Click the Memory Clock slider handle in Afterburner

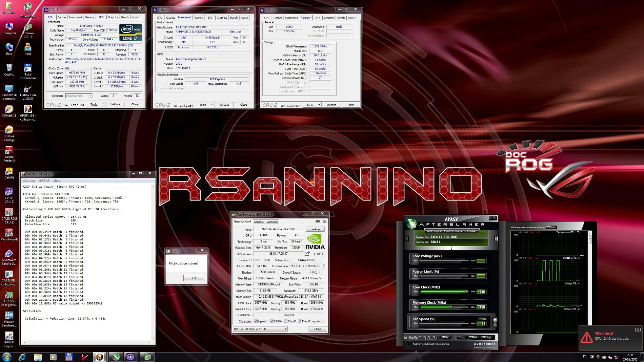coord(451,307)
